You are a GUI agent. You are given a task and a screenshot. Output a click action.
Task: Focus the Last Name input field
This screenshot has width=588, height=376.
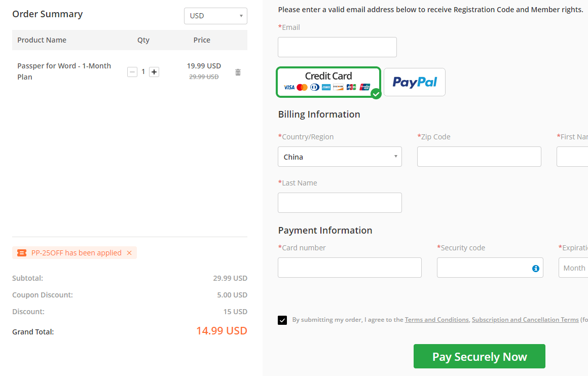click(x=340, y=203)
